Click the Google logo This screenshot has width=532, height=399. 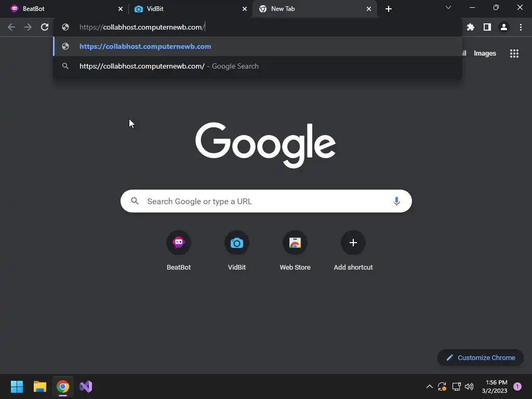tap(265, 145)
